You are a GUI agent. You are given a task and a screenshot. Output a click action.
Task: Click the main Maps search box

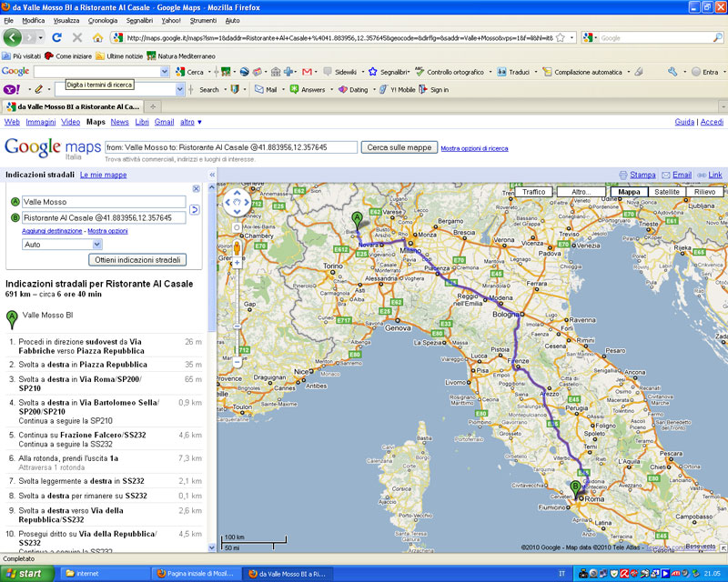pyautogui.click(x=231, y=147)
